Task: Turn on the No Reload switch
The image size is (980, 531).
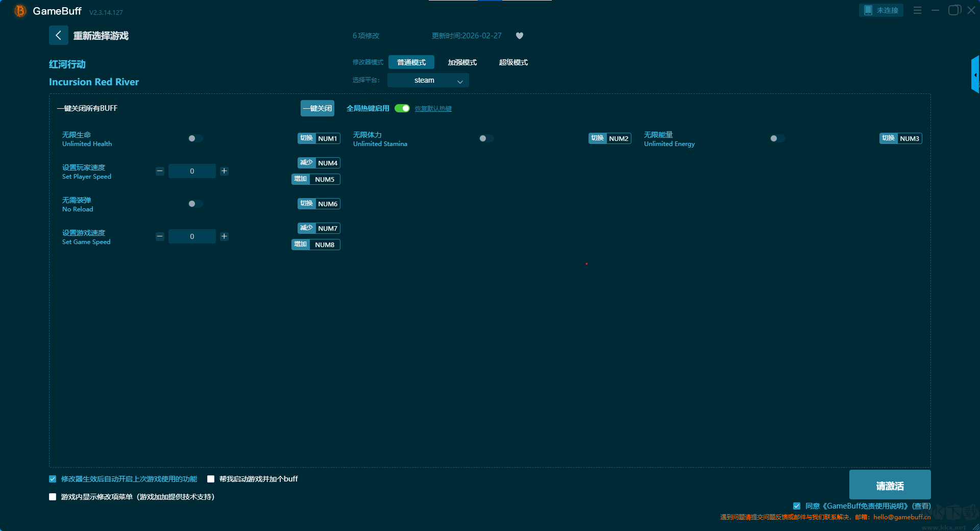Action: [x=195, y=204]
